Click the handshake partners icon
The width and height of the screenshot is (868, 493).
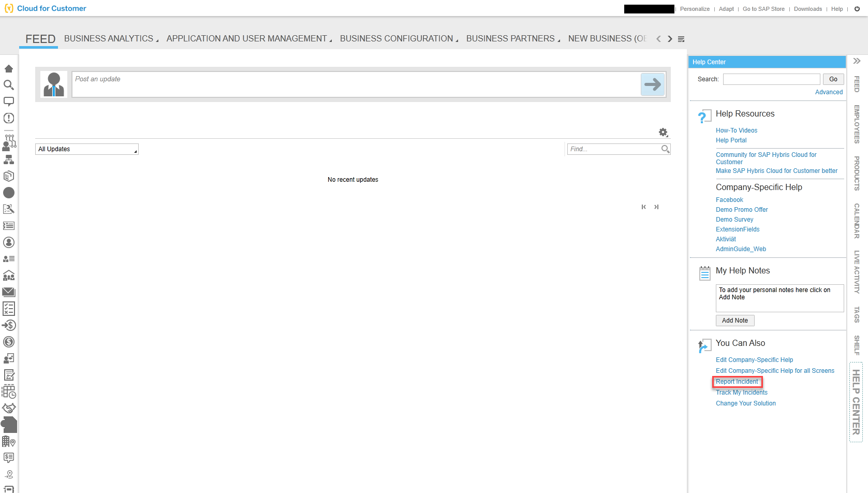pyautogui.click(x=9, y=408)
